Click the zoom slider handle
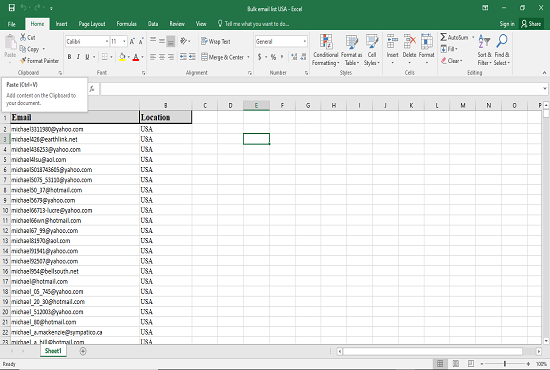The image size is (550, 370). pyautogui.click(x=505, y=364)
